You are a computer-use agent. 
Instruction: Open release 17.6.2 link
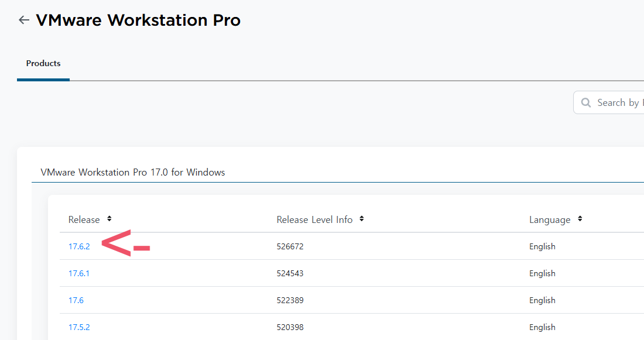79,246
